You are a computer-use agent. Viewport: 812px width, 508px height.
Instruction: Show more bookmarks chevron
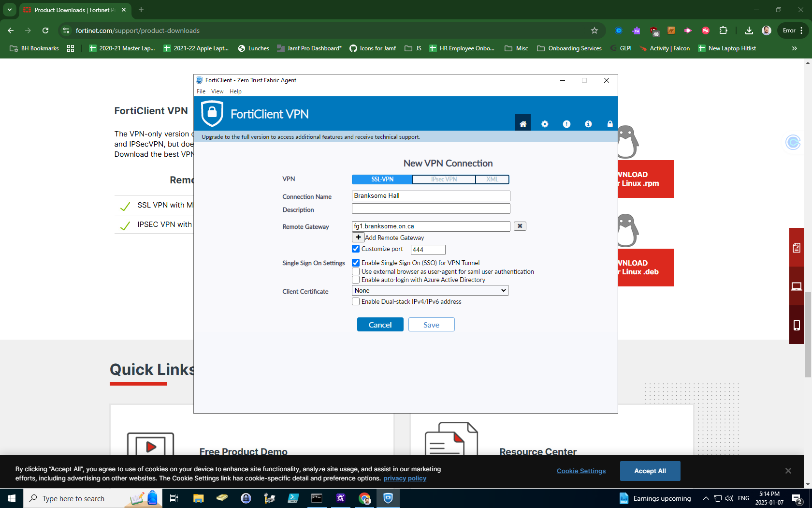pyautogui.click(x=794, y=48)
